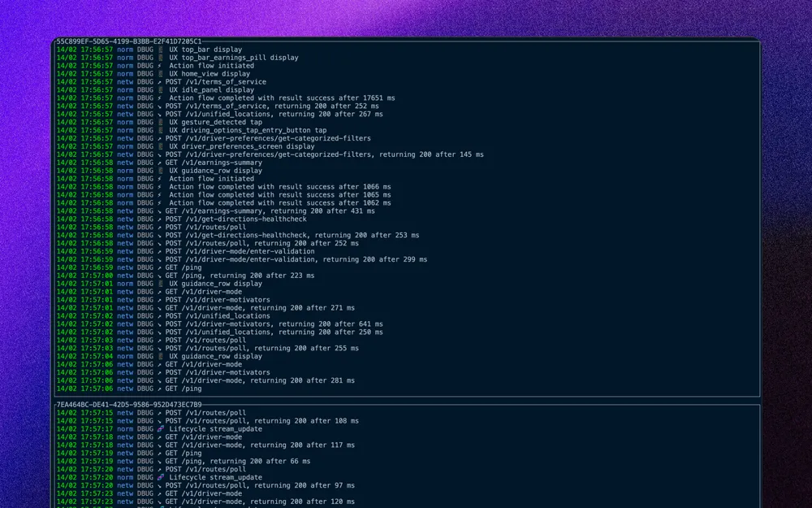Select session header 7EA464BC-DE41-42D5-9586-952D473EC7B9
The image size is (812, 508).
point(129,405)
